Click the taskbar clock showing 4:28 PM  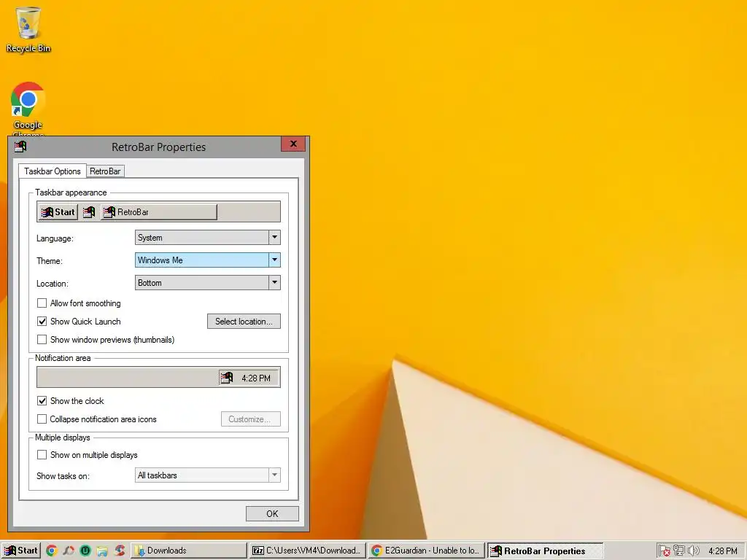click(723, 551)
